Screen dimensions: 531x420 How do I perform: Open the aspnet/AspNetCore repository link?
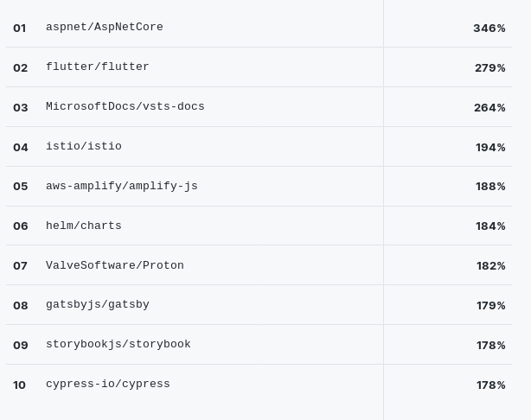pos(104,28)
